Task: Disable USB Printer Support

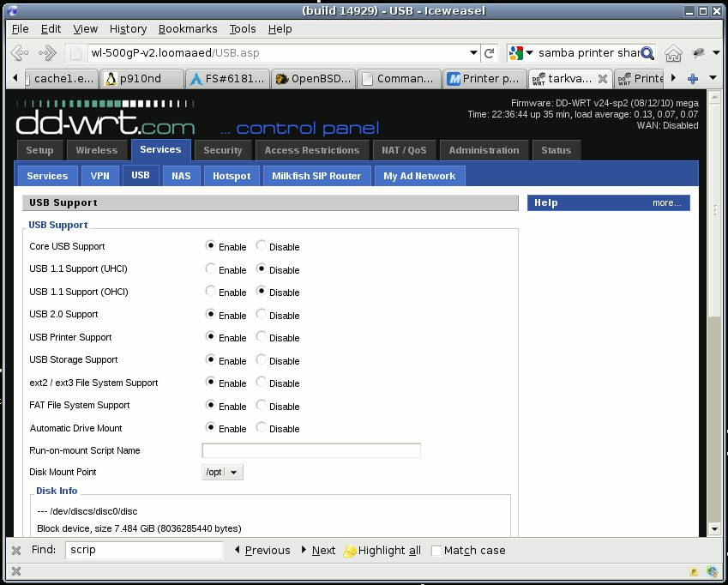Action: point(262,336)
